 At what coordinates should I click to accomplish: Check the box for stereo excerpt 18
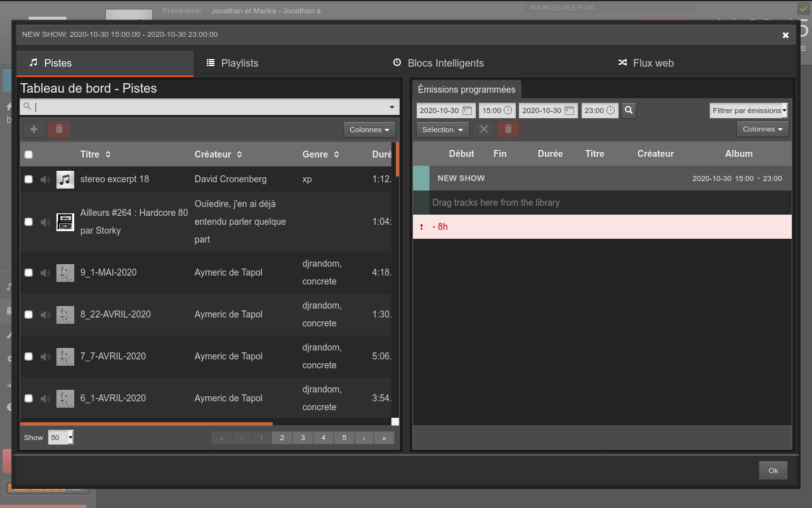(29, 180)
